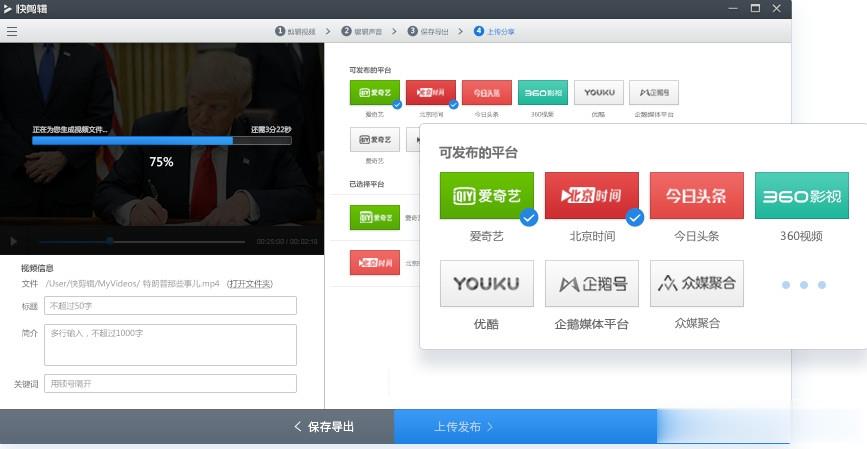Click the red 北京时间 tile under 已选择平台
Screen dimensions: 867x449
[375, 263]
